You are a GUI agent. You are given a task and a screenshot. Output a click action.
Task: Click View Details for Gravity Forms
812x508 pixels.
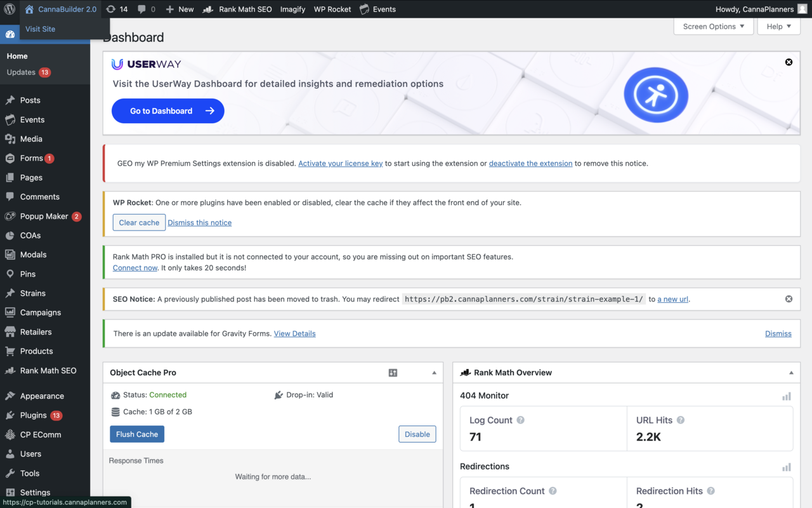pyautogui.click(x=294, y=333)
